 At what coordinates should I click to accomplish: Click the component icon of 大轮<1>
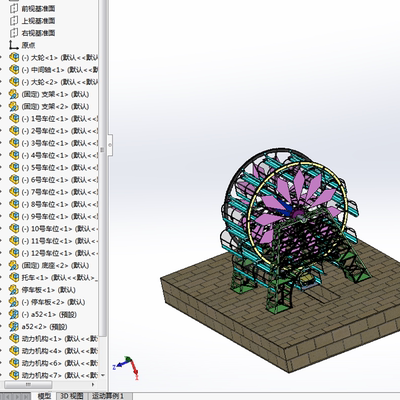click(x=14, y=57)
